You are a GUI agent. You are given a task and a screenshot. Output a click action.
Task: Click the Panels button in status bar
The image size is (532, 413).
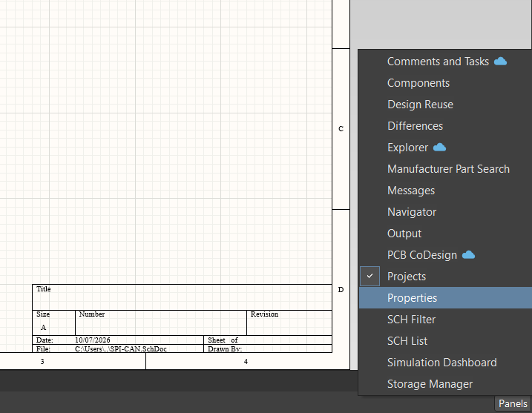click(513, 403)
